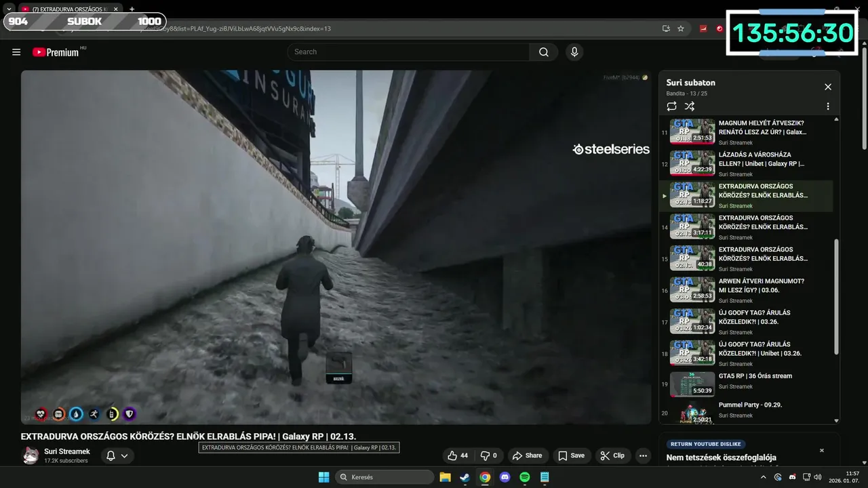The width and height of the screenshot is (868, 488).
Task: Share this video
Action: click(x=527, y=455)
